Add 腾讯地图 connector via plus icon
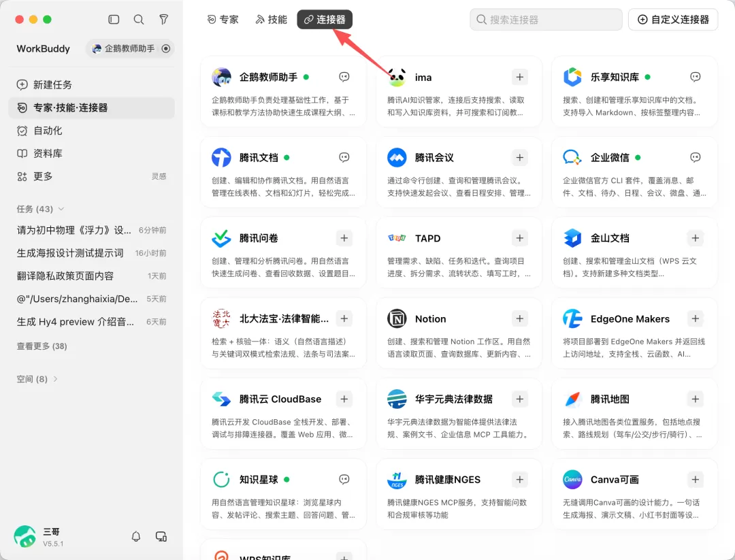The height and width of the screenshot is (560, 735). tap(695, 399)
